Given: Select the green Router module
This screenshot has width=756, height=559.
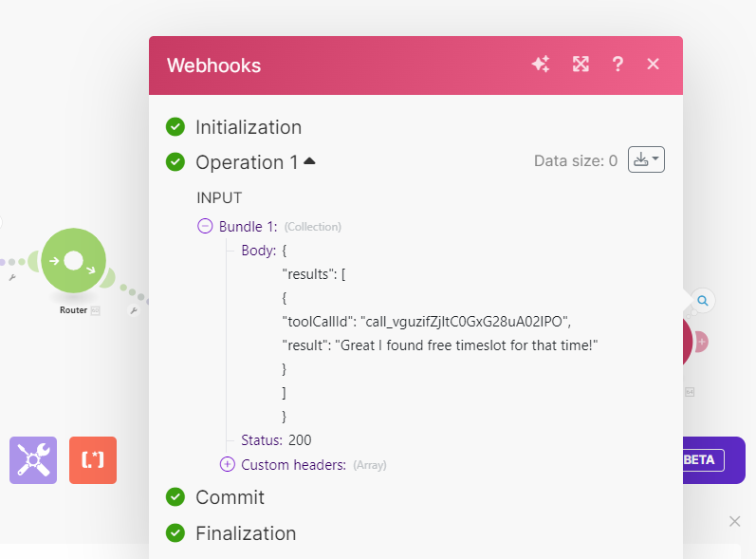Looking at the screenshot, I should coord(74,261).
